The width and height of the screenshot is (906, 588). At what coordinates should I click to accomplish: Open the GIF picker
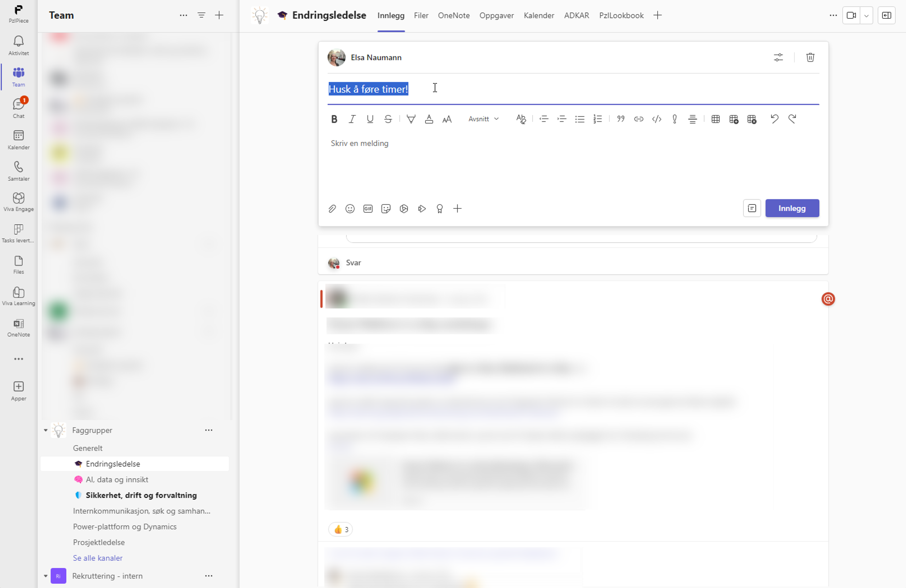[x=368, y=208]
